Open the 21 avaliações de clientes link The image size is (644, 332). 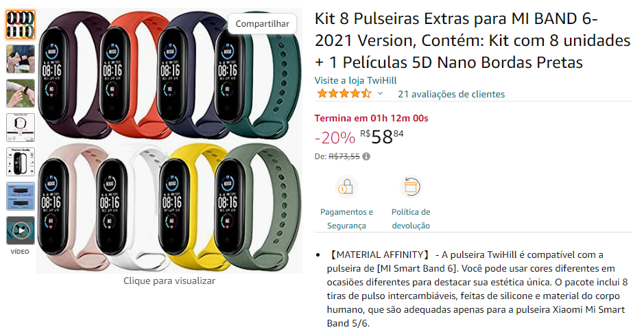pyautogui.click(x=451, y=94)
